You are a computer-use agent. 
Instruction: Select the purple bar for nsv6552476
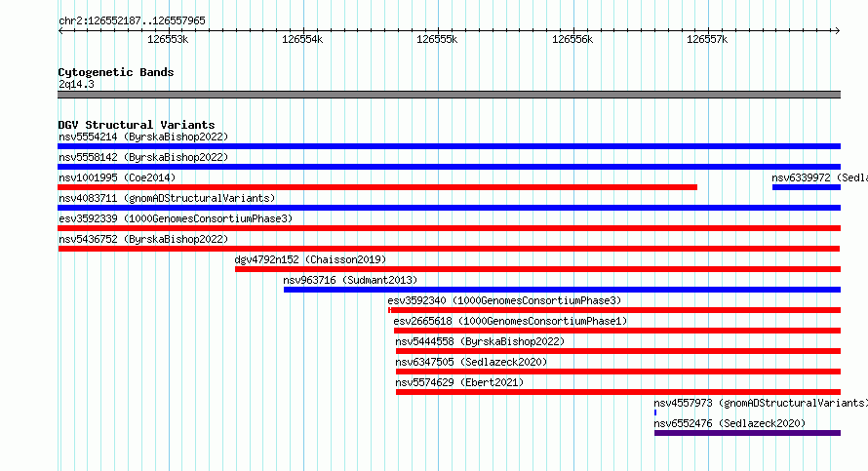[747, 433]
